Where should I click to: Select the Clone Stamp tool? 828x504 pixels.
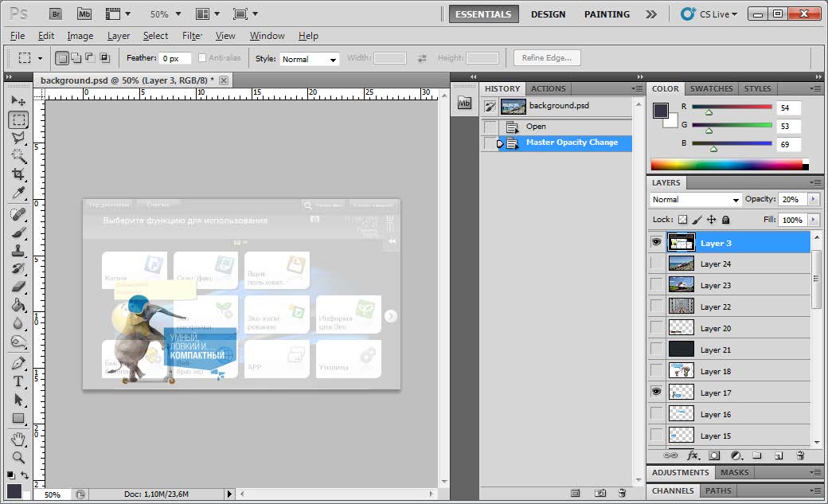(18, 251)
